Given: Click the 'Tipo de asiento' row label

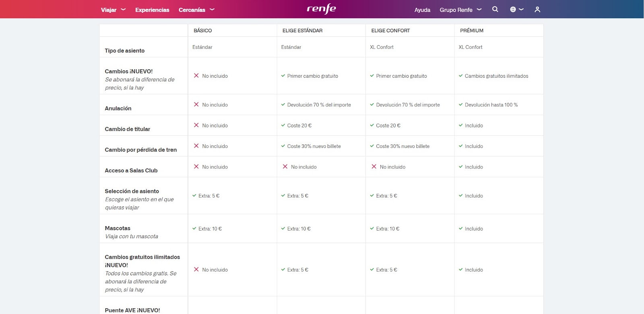Looking at the screenshot, I should (125, 51).
